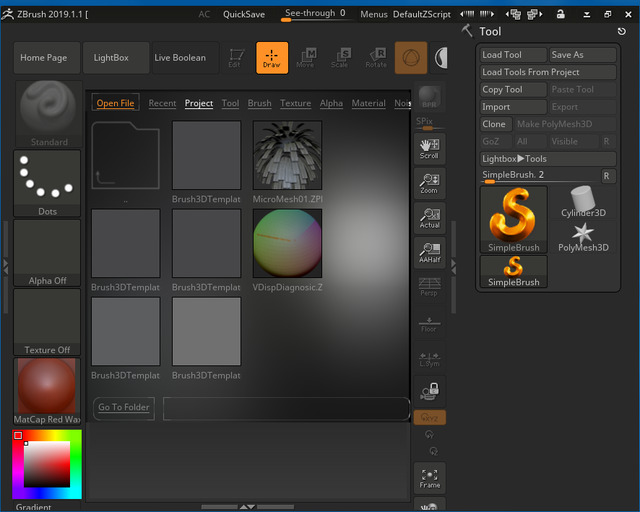Click the Go To Folder button
640x512 pixels.
pyautogui.click(x=124, y=408)
